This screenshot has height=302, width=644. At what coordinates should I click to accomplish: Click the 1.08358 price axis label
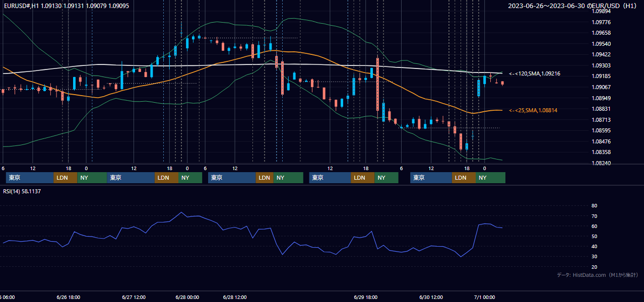(x=601, y=152)
